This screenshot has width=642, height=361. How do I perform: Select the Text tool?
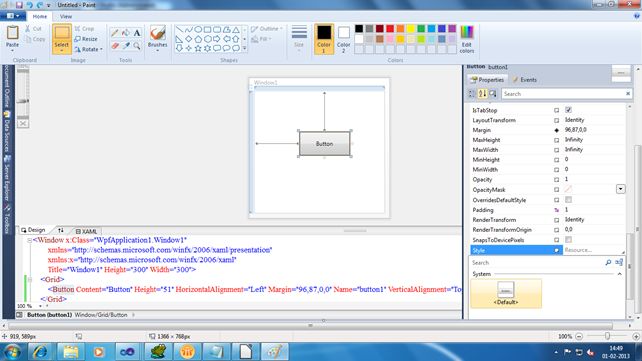137,33
